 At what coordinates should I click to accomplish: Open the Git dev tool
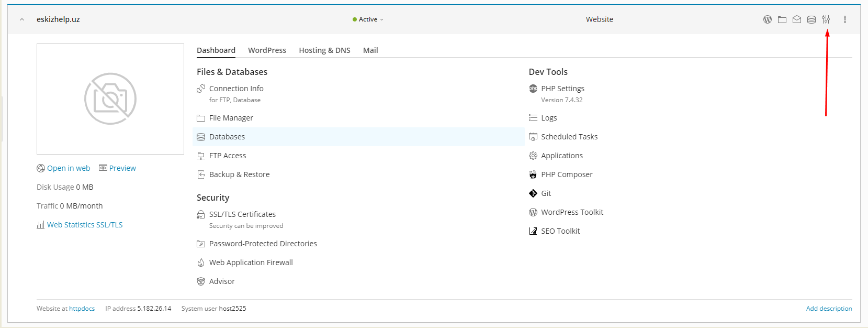click(x=546, y=193)
